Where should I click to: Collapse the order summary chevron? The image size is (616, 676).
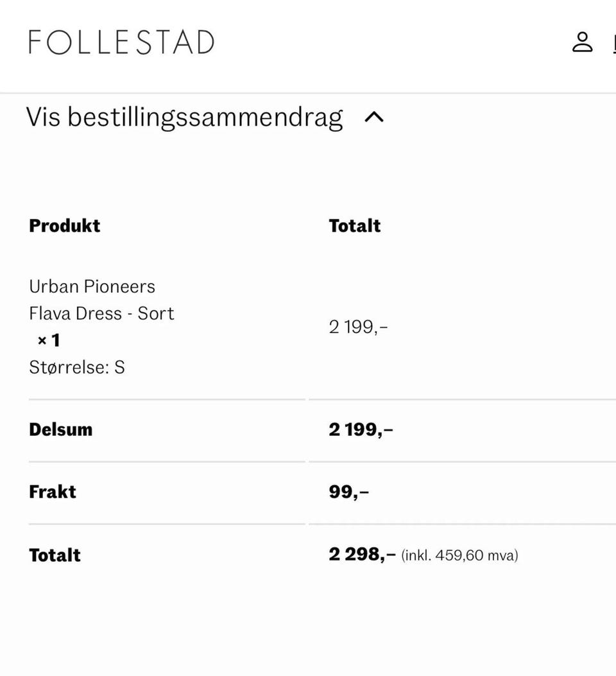pos(374,117)
